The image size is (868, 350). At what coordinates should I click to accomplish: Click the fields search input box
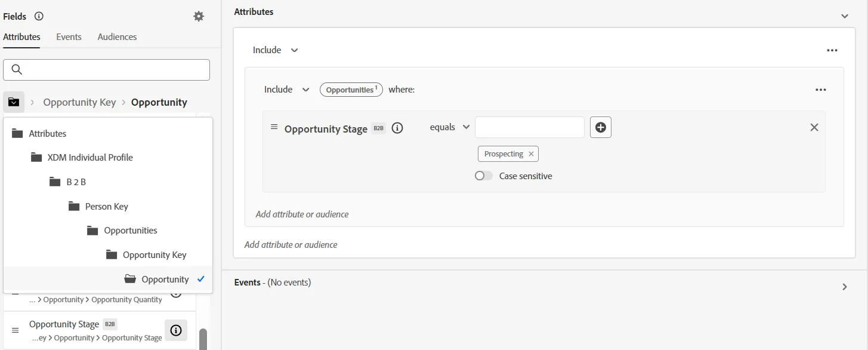(106, 70)
